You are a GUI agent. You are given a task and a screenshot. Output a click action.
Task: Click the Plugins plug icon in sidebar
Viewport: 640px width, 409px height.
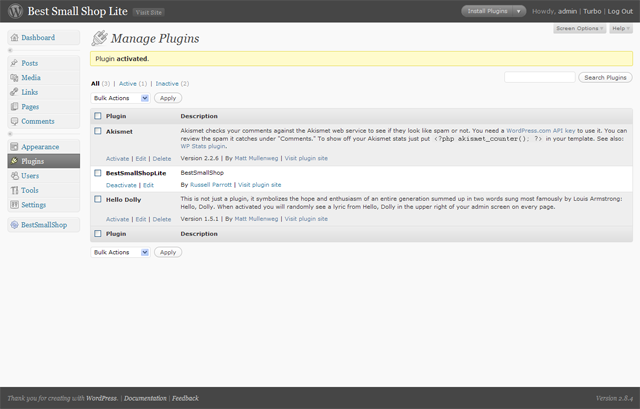point(14,161)
